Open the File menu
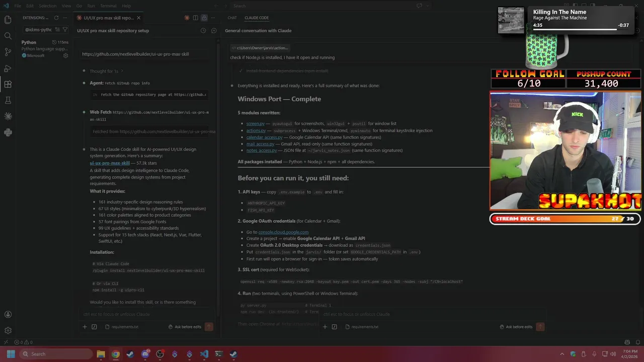 tap(18, 6)
